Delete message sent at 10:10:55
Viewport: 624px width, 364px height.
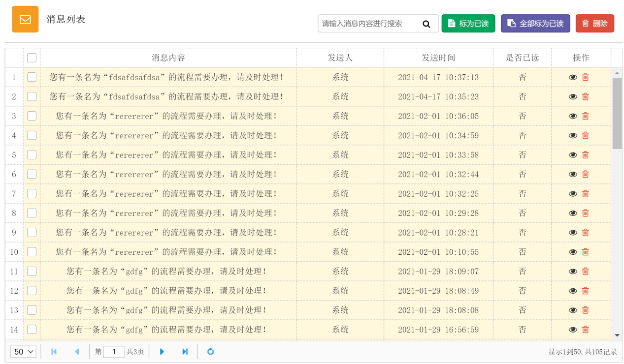tap(586, 252)
